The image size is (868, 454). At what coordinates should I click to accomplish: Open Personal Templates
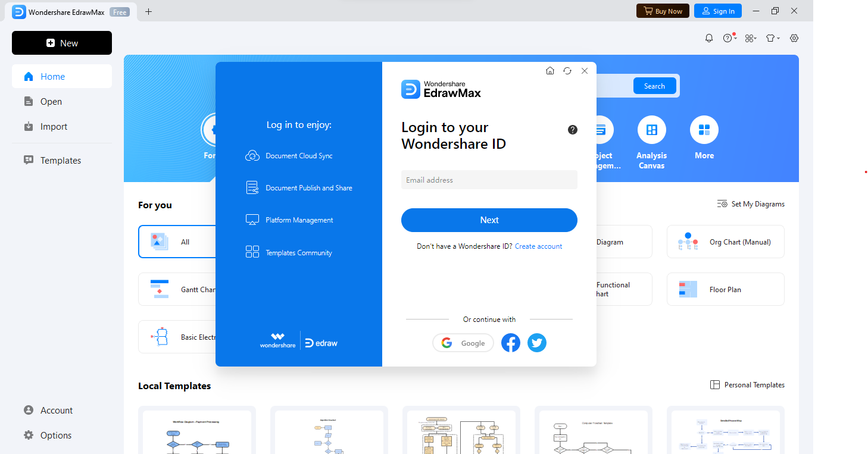tap(747, 385)
